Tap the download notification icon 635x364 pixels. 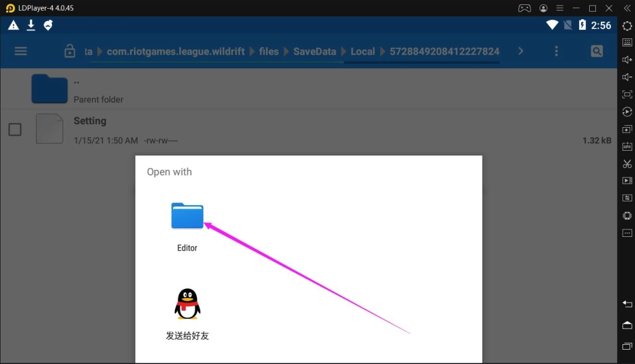[x=31, y=25]
